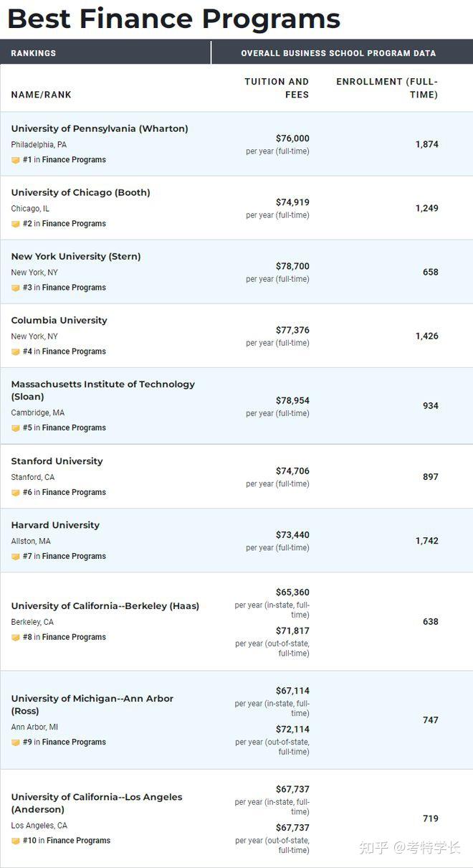
Task: Click the #2 Finance Programs badge icon
Action: tap(16, 224)
